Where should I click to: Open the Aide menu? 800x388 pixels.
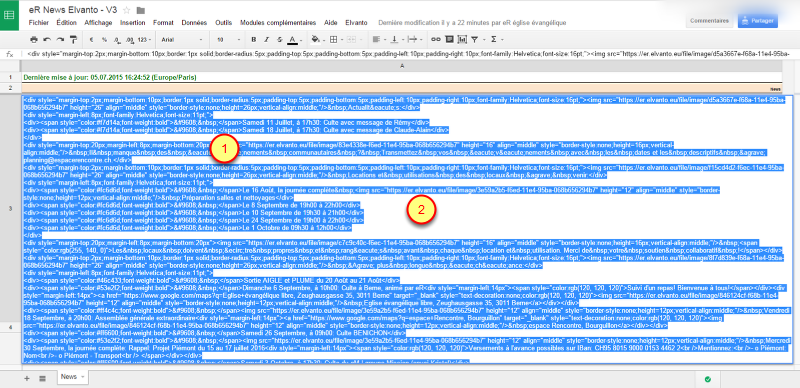331,23
